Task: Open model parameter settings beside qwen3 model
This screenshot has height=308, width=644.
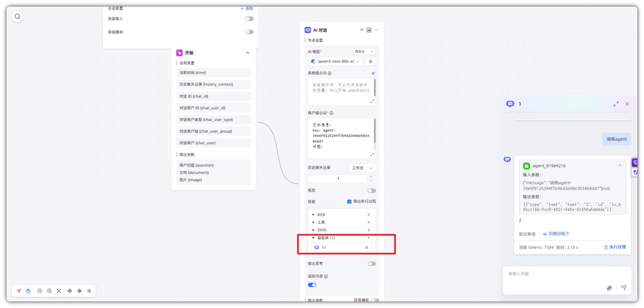Action: (370, 61)
